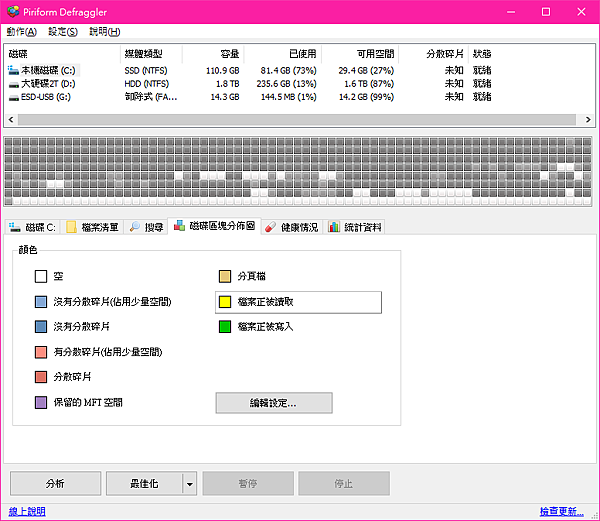Viewport: 600px width, 521px height.
Task: Select the pink 有分散碎片(佔用少量空間) swatch
Action: pyautogui.click(x=41, y=352)
